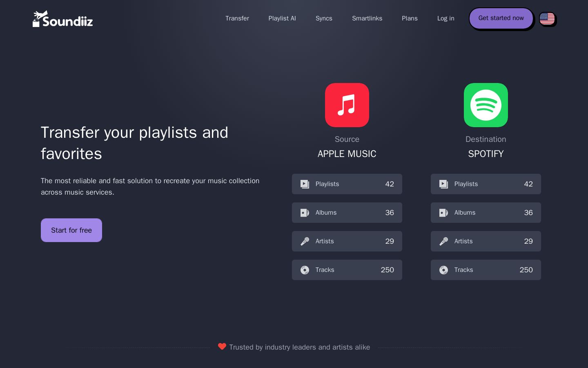Click the "Trusted by industry leaders" text
The height and width of the screenshot is (368, 588).
coord(300,347)
